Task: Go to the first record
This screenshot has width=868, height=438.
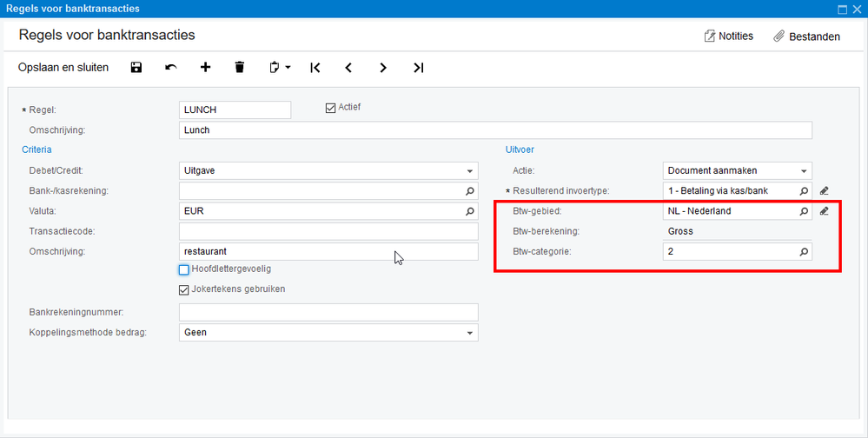Action: point(315,67)
